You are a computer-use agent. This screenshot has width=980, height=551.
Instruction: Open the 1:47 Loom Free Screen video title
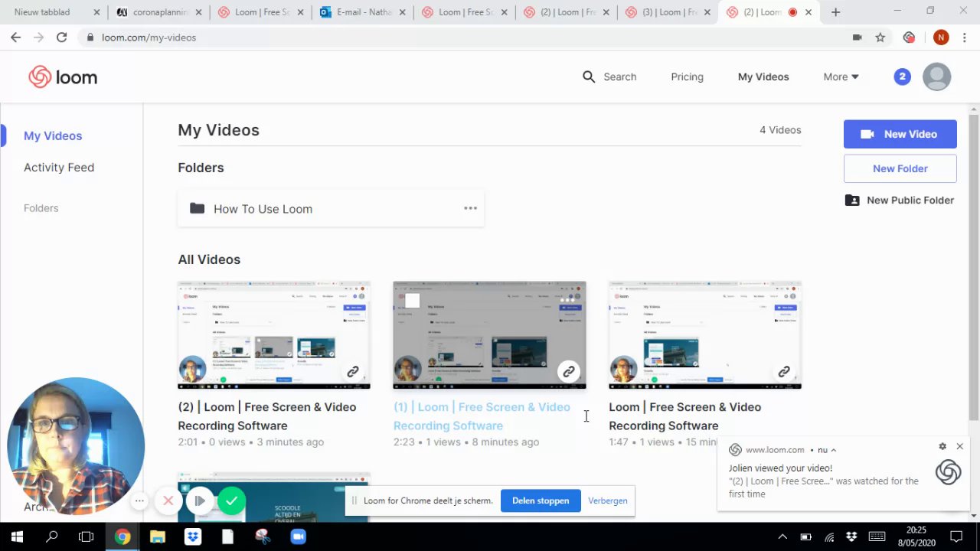tap(685, 416)
